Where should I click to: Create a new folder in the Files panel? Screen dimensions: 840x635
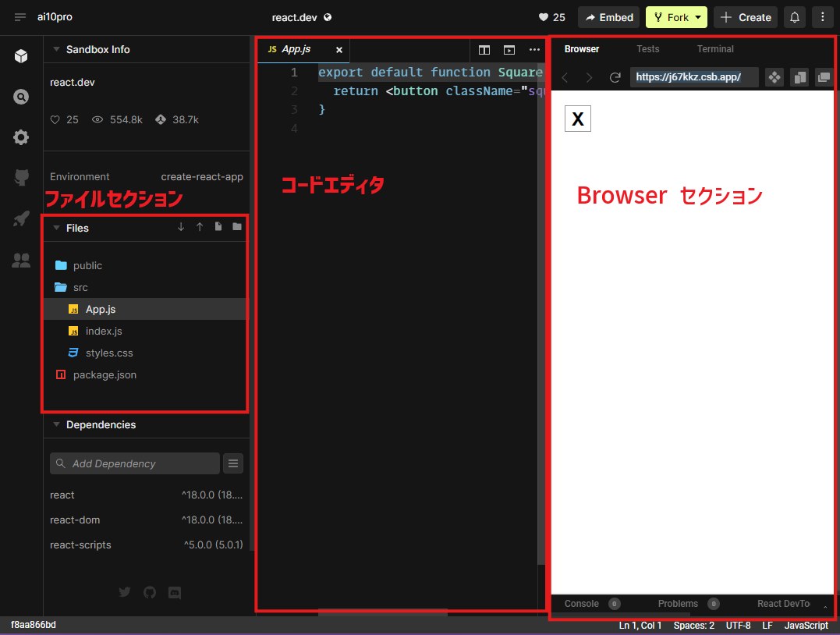pyautogui.click(x=237, y=226)
